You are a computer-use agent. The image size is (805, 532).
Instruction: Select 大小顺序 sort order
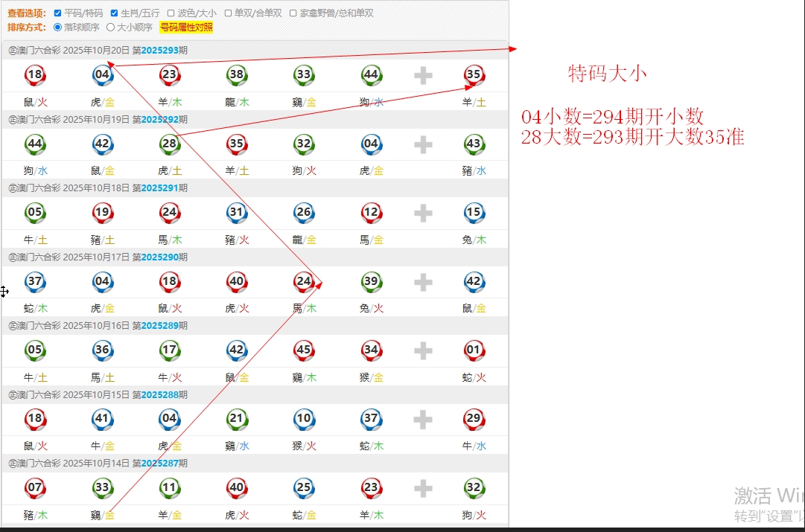point(111,28)
